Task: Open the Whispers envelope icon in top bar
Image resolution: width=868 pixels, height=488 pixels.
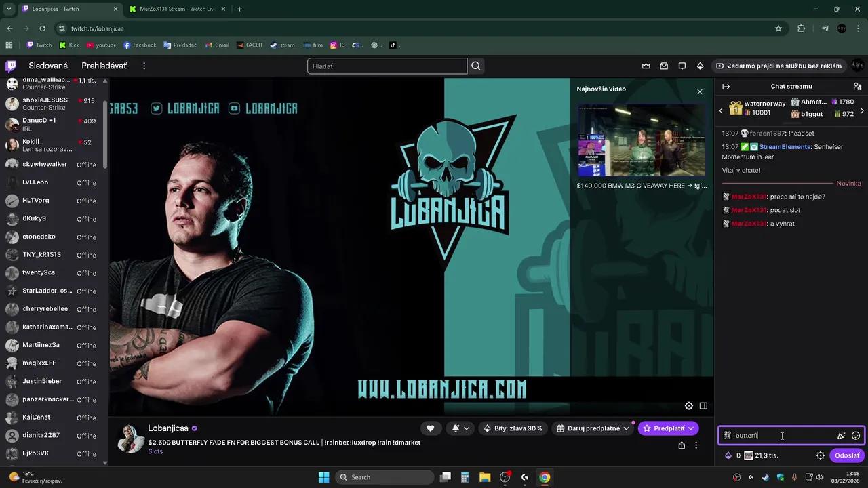Action: point(663,66)
